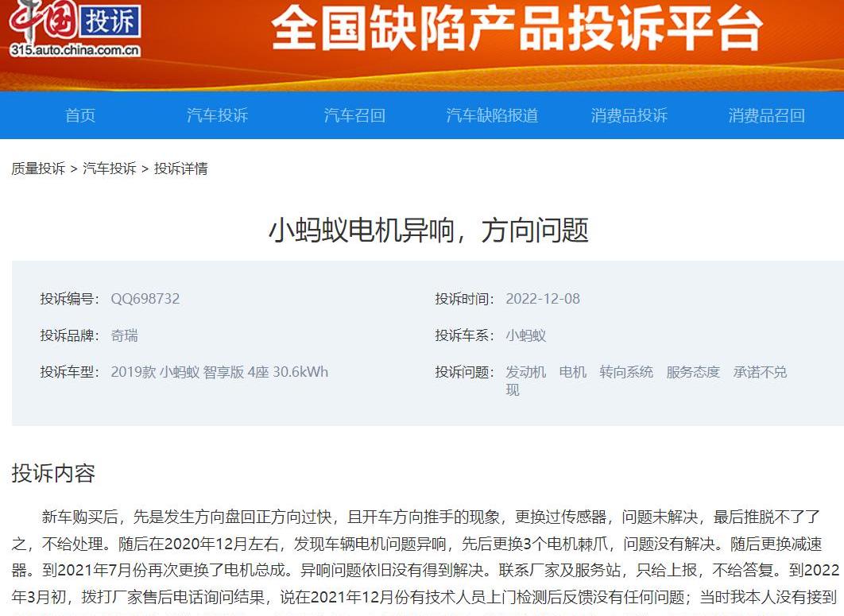The width and height of the screenshot is (844, 616).
Task: Click the 315.auto.china.com.cn URL text in logo
Action: tap(75, 51)
